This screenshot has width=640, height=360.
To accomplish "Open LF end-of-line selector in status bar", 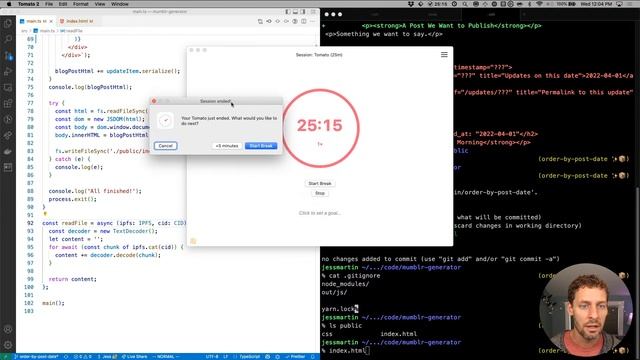I will pyautogui.click(x=225, y=357).
